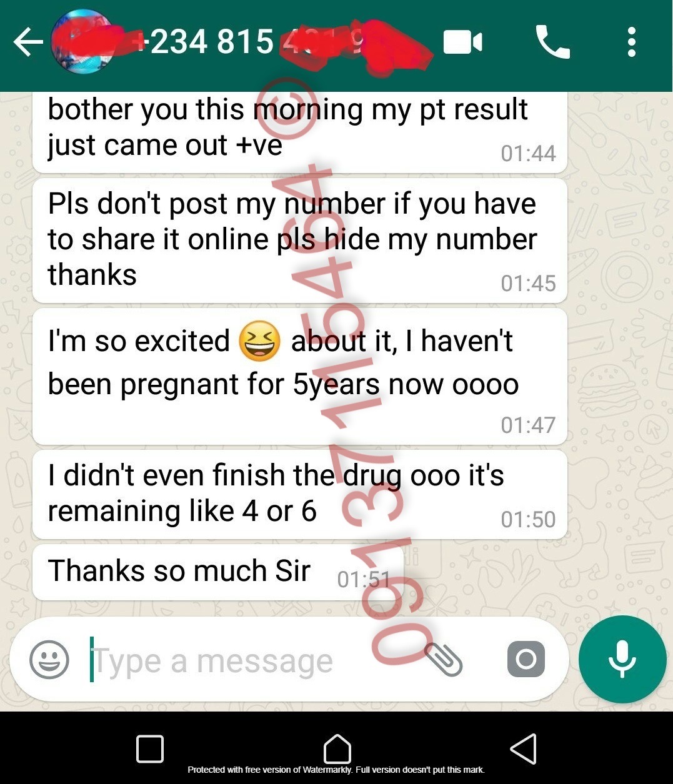Open the emoji picker
The height and width of the screenshot is (784, 673).
(49, 660)
